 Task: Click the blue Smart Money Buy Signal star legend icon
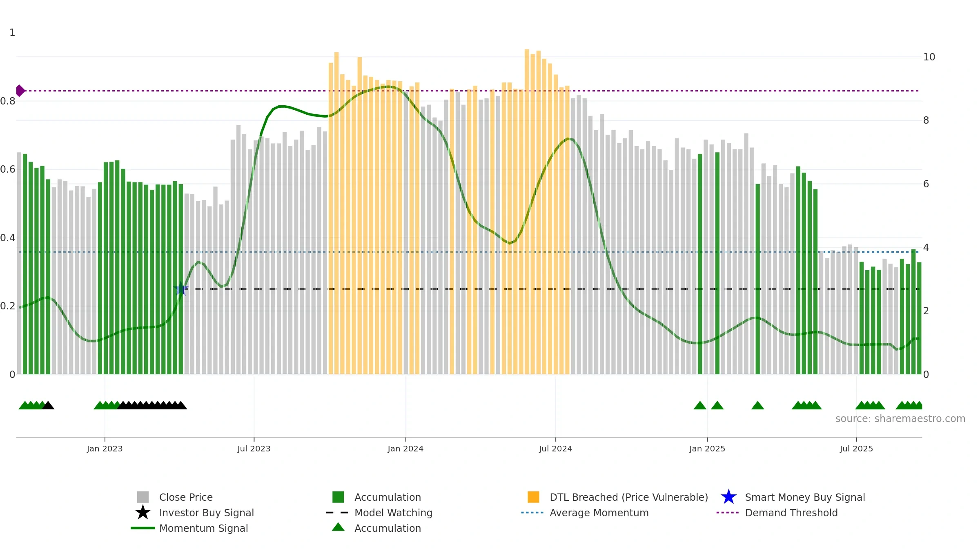tap(728, 497)
